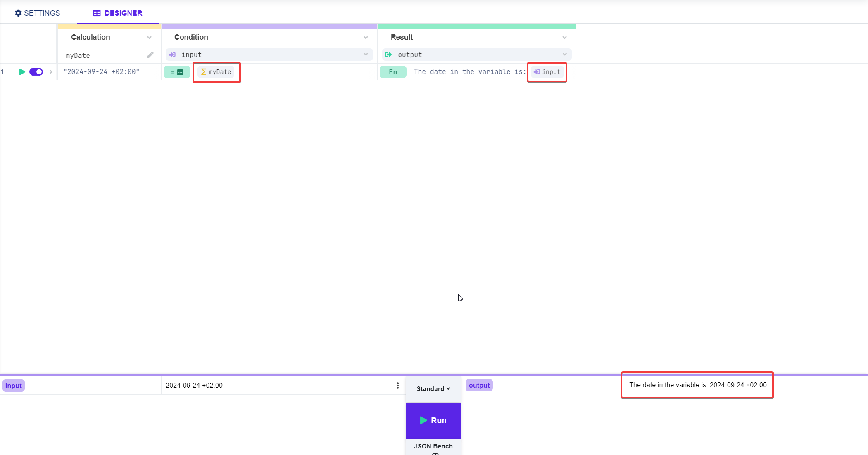868x455 pixels.
Task: Click the input chip in Result cell
Action: (x=547, y=72)
